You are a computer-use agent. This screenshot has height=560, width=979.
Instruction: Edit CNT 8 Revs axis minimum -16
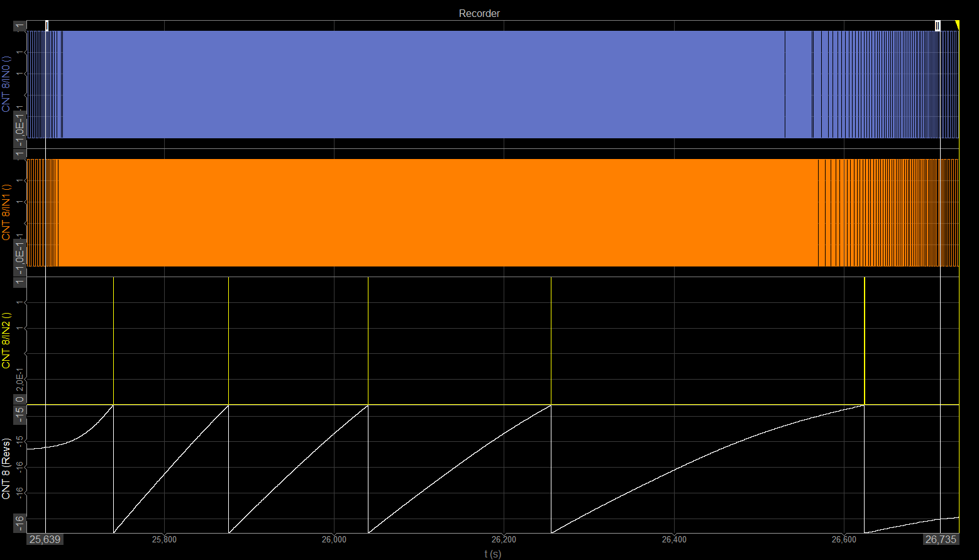point(20,524)
